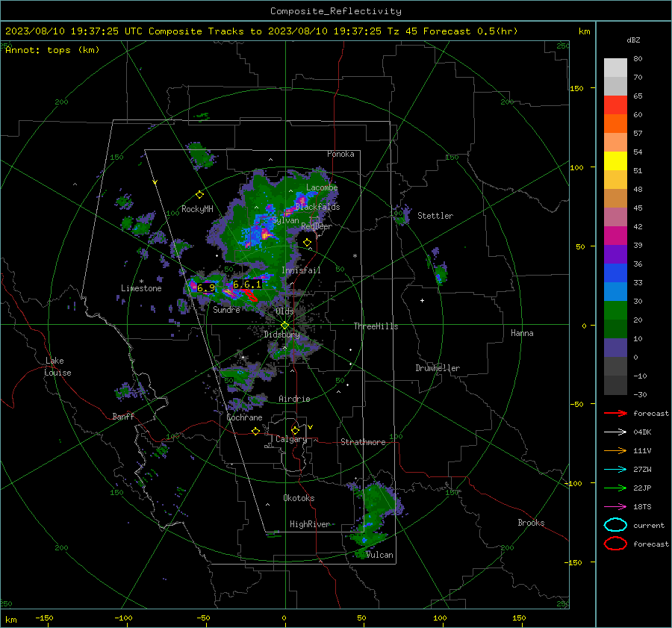Click the Lacombe city label
This screenshot has height=628, width=672.
322,187
